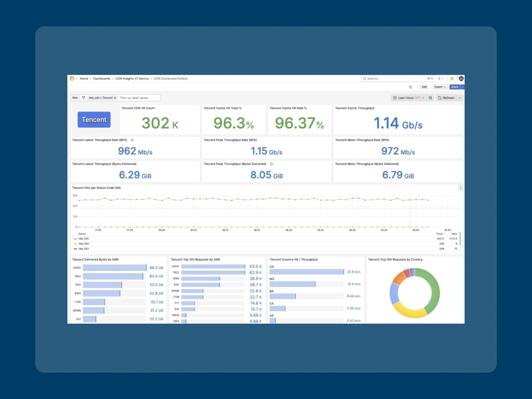Click the US bar showing 22.9 kb/s
532x399 pixels.
point(307,272)
